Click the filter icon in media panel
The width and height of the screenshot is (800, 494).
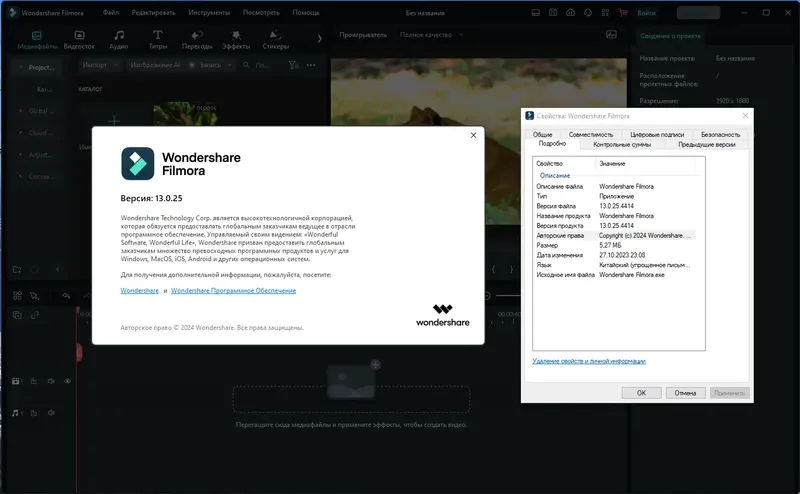293,65
